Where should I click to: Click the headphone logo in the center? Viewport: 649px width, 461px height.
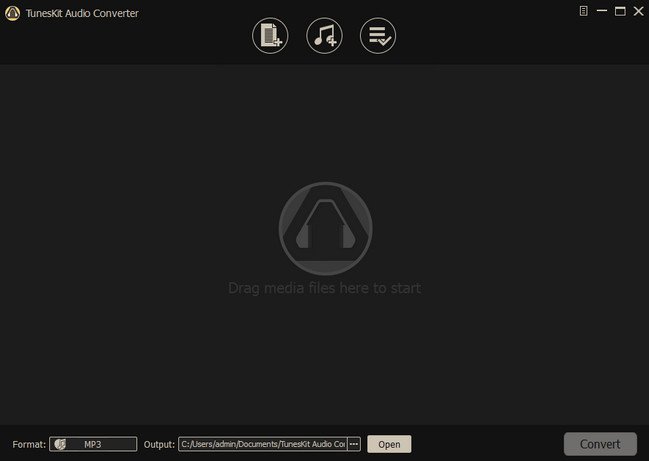pyautogui.click(x=325, y=228)
